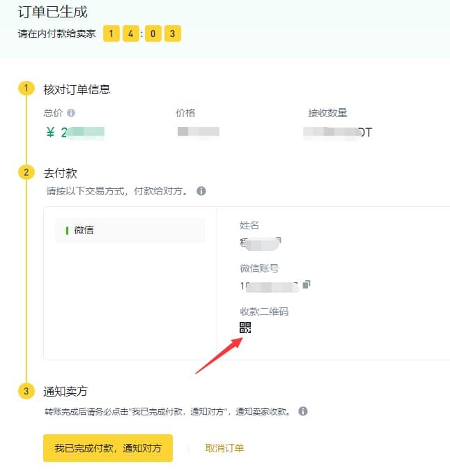This screenshot has height=476, width=450.
Task: Open the 收款二维码 QR code
Action: [x=245, y=328]
